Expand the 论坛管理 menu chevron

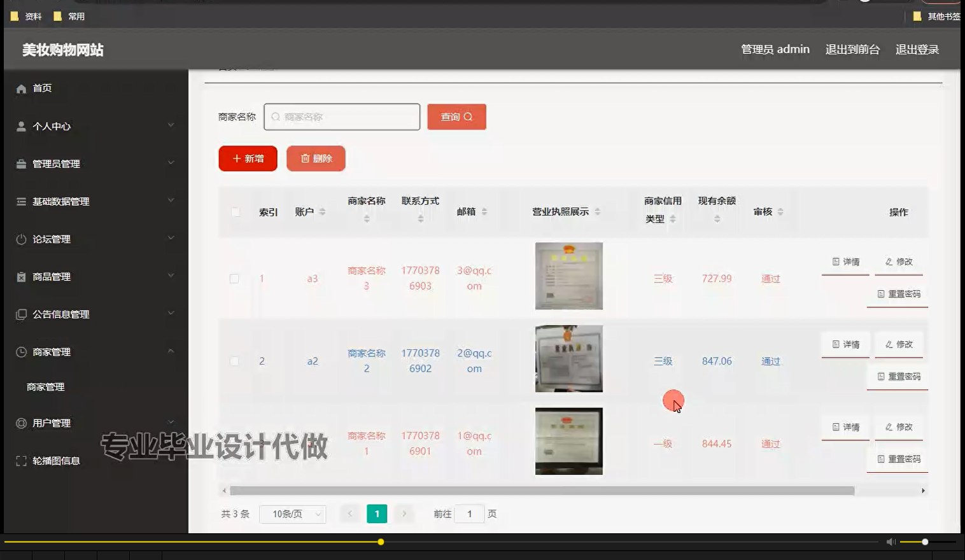[x=171, y=238]
